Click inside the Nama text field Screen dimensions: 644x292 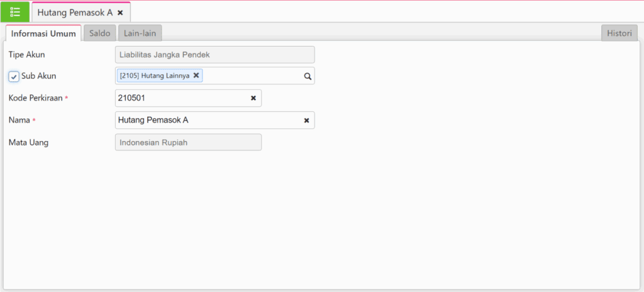pos(208,120)
